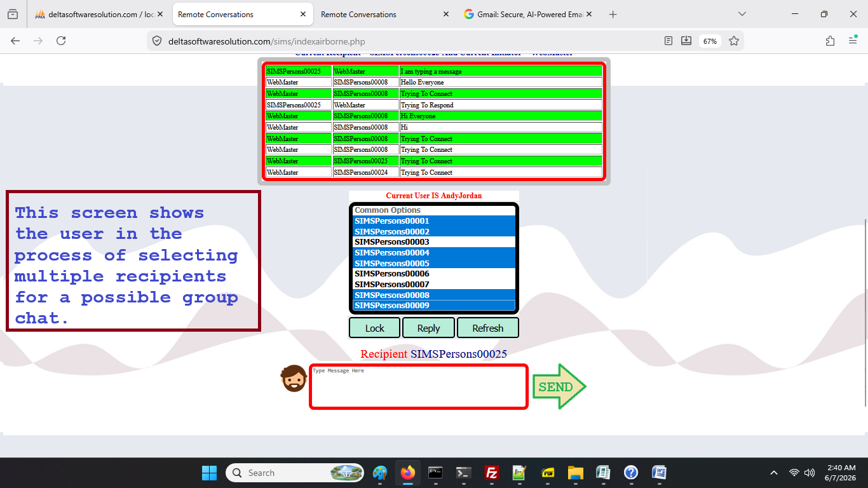Open File Explorer from the taskbar
868x488 pixels.
pyautogui.click(x=575, y=473)
